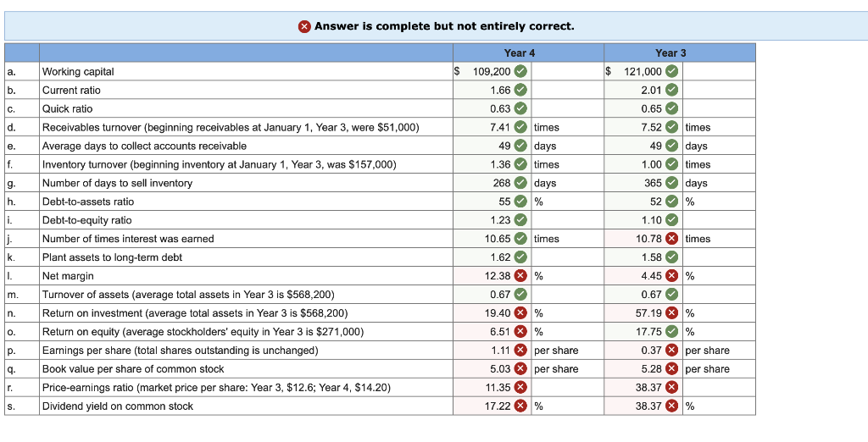Click green check beside Year 4 debt-to-assets 55

520,202
